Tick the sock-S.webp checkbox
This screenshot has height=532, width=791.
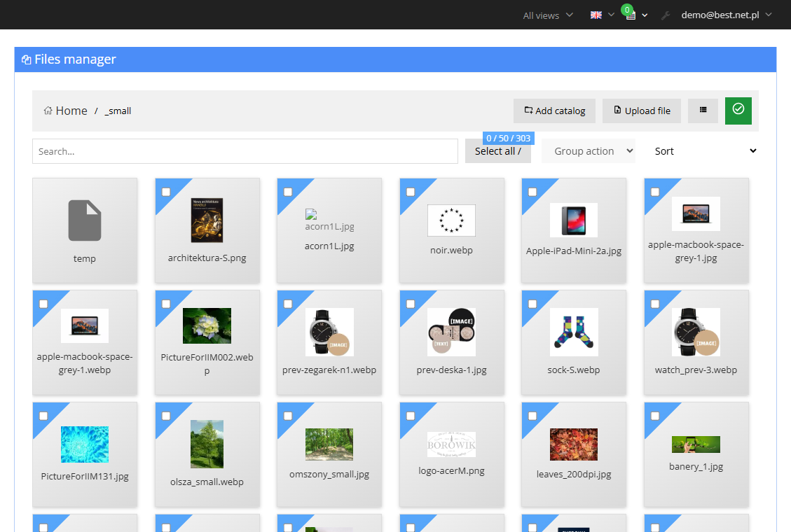point(532,304)
